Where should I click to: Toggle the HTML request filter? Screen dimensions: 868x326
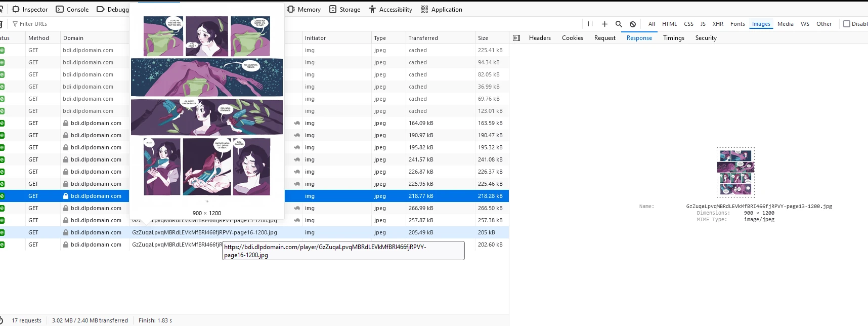pos(669,24)
